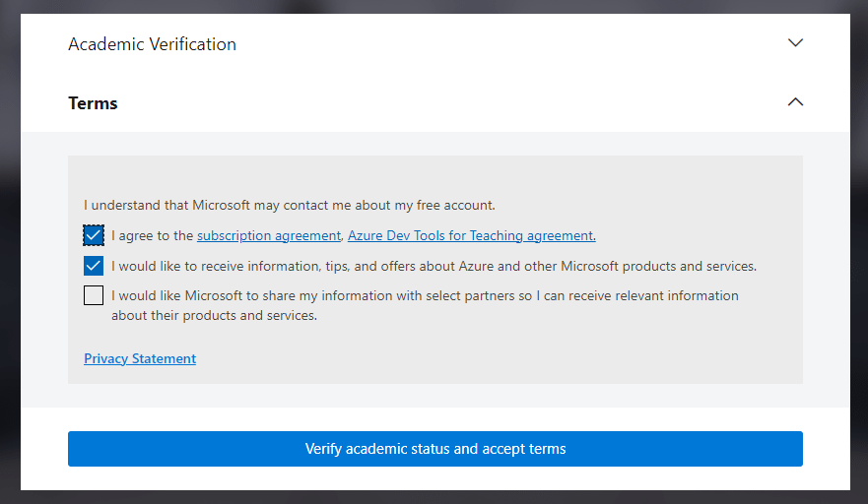868x504 pixels.
Task: Click the label about receiving tips and offers
Action: [x=434, y=266]
